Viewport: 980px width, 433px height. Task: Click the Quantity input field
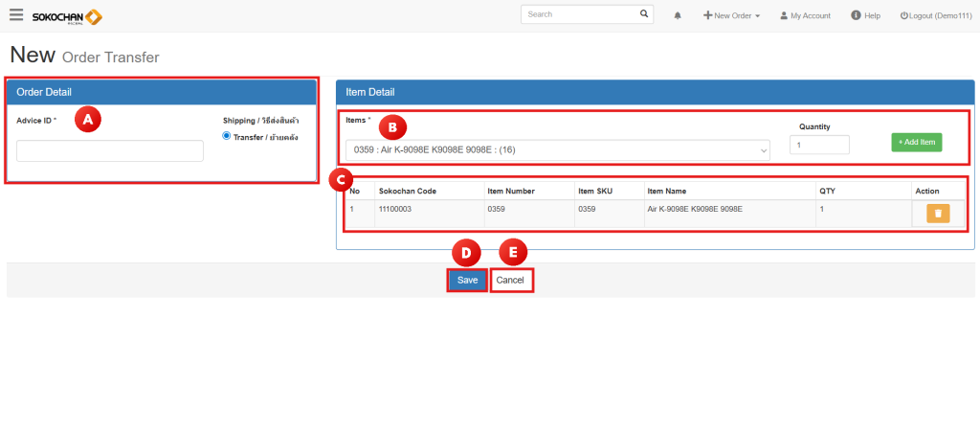pos(819,145)
